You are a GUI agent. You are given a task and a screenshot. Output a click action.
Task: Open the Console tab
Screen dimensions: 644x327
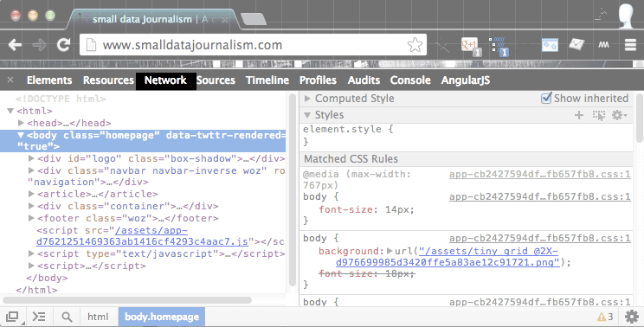410,80
